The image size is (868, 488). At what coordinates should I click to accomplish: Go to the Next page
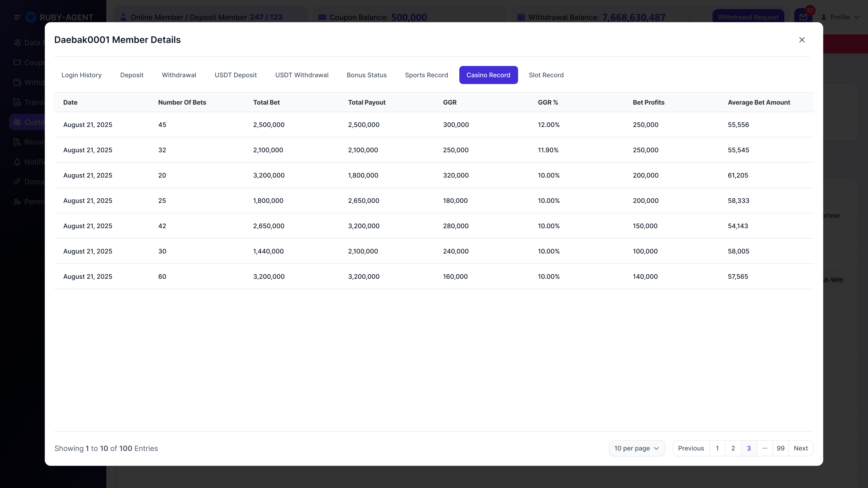(x=801, y=448)
